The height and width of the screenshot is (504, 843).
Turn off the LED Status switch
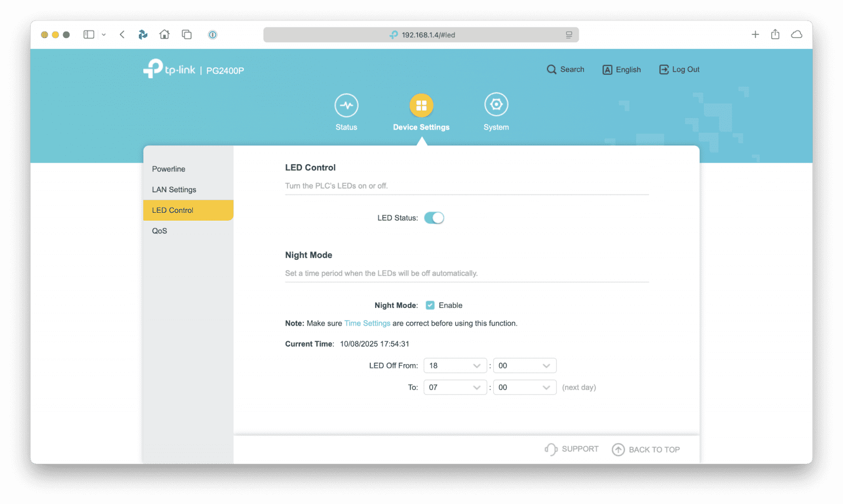pos(434,218)
